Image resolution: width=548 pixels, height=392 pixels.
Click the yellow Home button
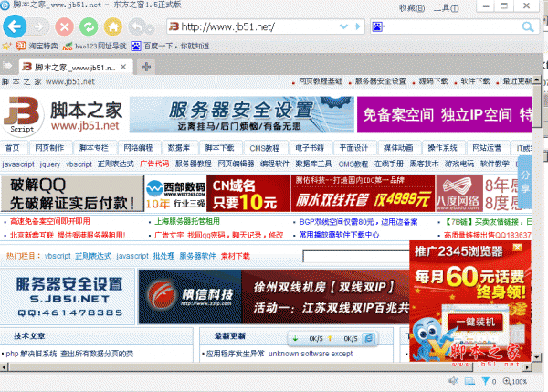click(113, 26)
